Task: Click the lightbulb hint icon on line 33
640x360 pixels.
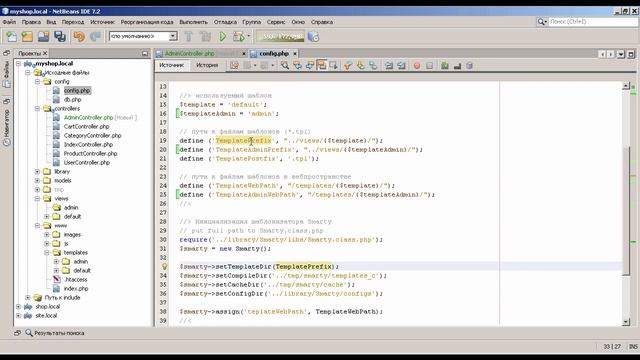Action: 164,267
